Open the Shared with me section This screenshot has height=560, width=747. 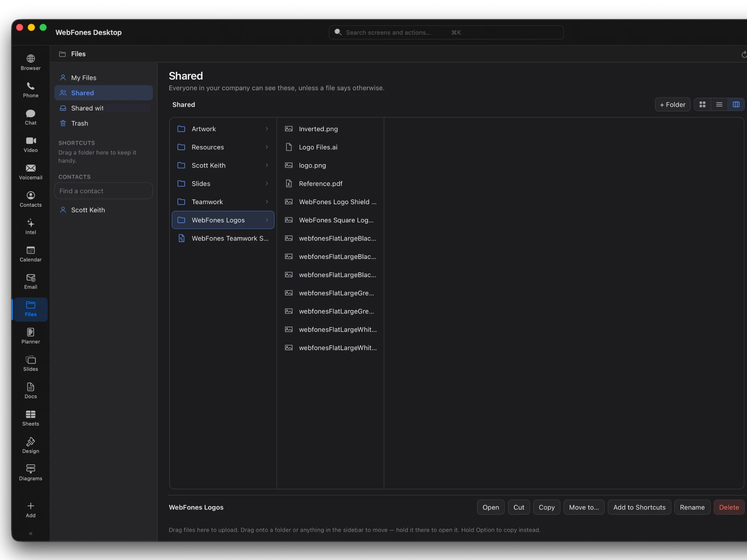(103, 108)
